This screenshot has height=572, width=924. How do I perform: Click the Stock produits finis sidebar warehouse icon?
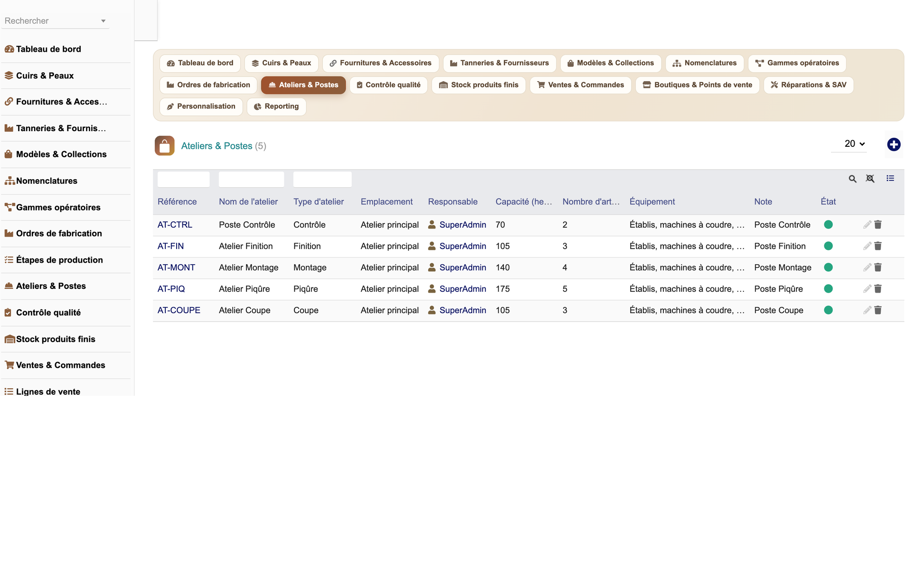[x=9, y=339]
